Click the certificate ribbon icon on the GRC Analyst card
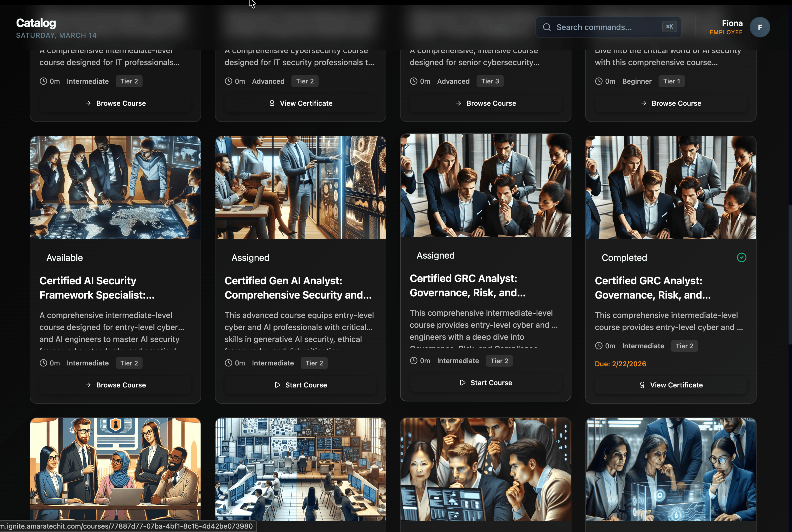792x532 pixels. [x=642, y=385]
